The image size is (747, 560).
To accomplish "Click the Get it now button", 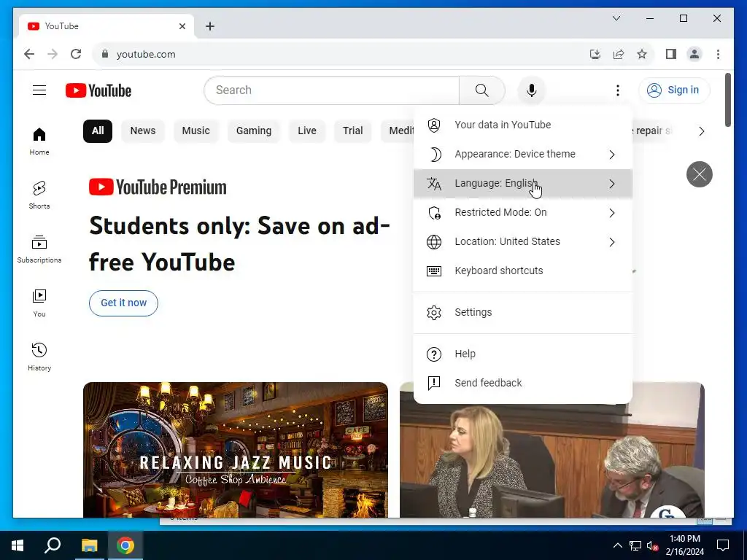I will (123, 303).
